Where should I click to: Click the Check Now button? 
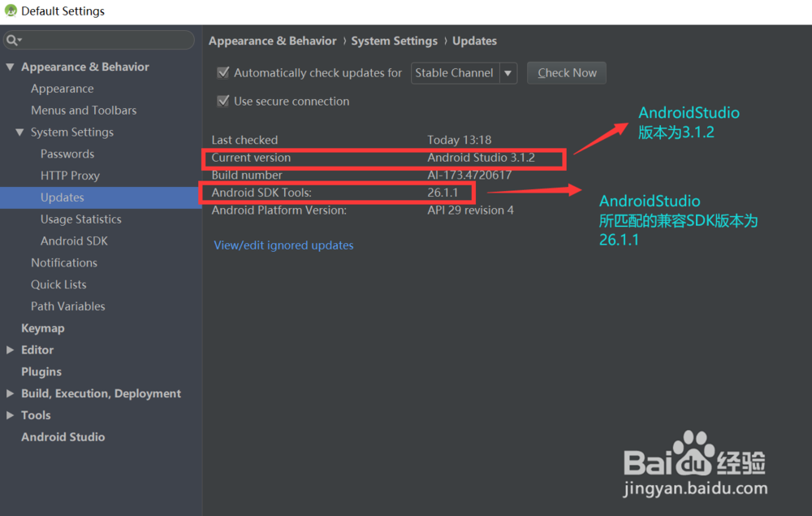[566, 72]
